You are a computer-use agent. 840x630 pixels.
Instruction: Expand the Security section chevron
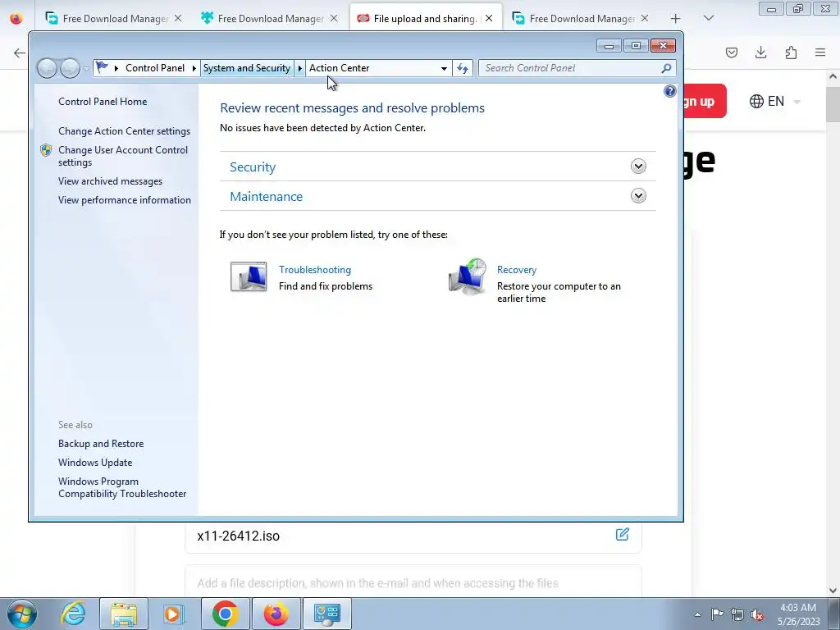click(638, 166)
